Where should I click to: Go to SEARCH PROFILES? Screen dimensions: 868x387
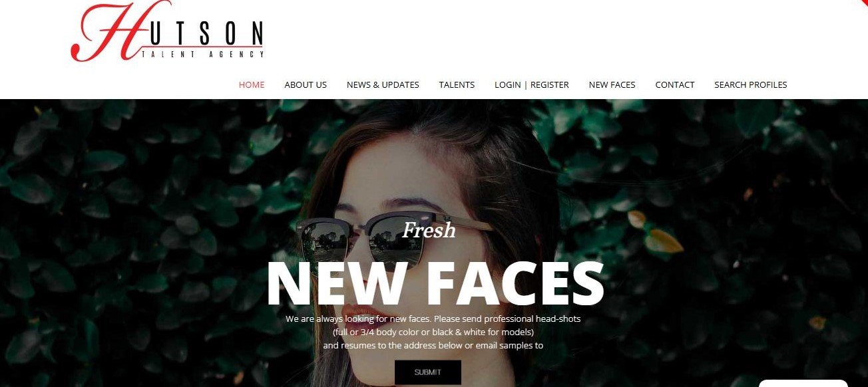(750, 84)
